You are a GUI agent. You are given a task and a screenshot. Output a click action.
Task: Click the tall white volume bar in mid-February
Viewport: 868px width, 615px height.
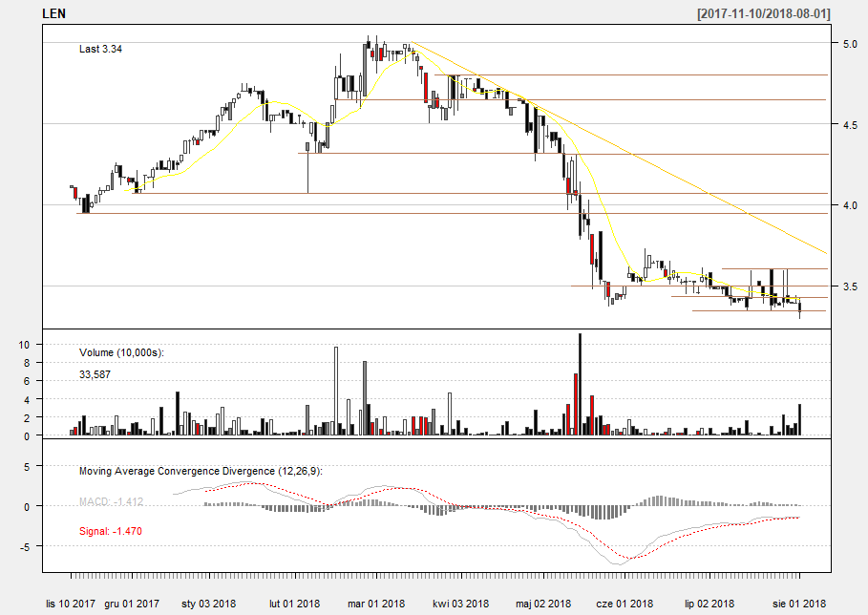pyautogui.click(x=336, y=392)
